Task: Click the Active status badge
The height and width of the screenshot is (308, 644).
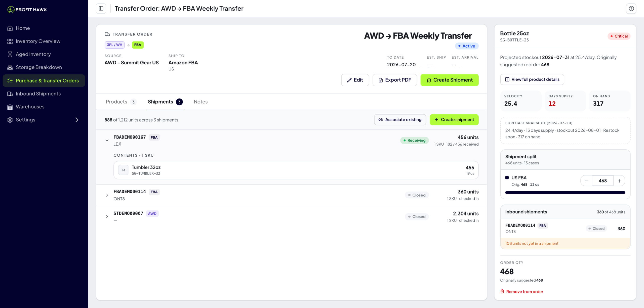Action: 467,46
